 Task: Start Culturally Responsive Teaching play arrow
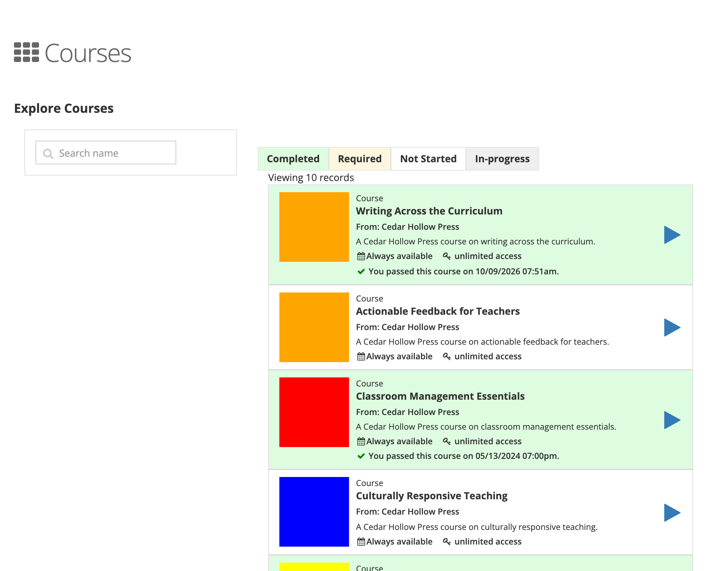click(672, 513)
